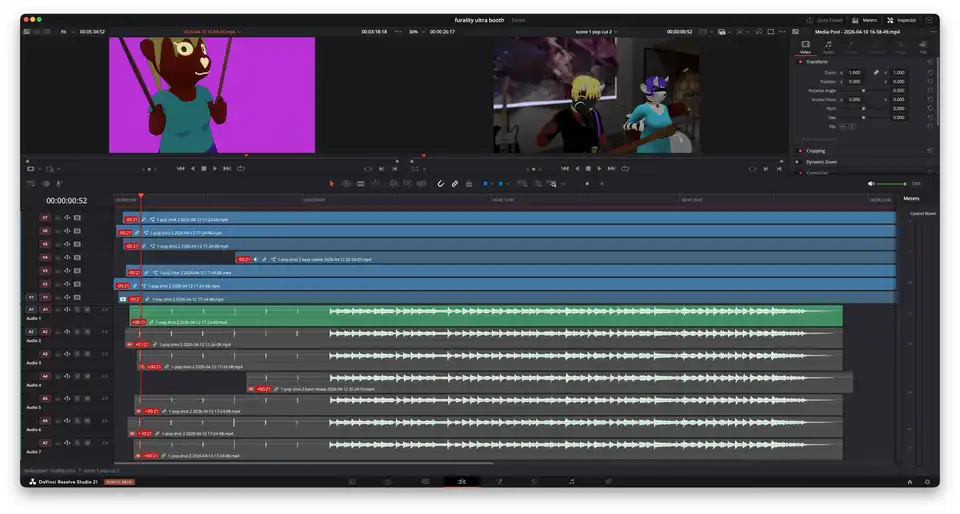
Task: Toggle timeline Snapping magnet icon
Action: pos(440,184)
